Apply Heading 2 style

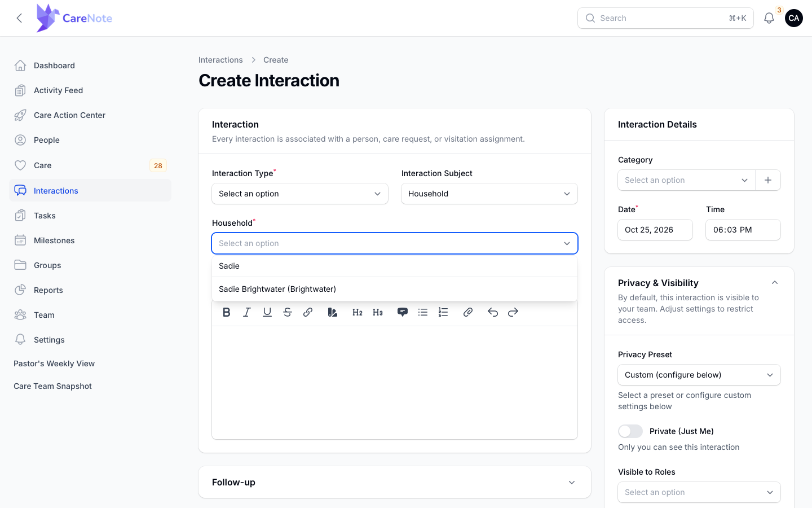[x=358, y=312]
